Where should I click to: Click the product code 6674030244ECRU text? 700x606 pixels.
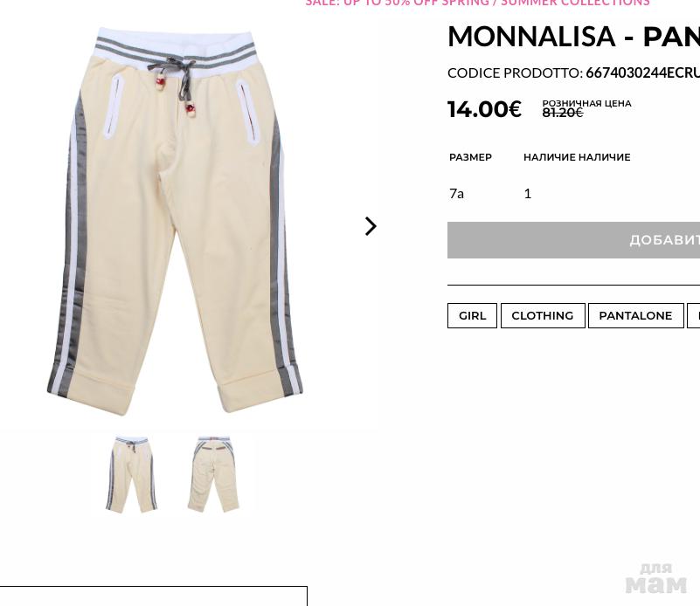[642, 72]
